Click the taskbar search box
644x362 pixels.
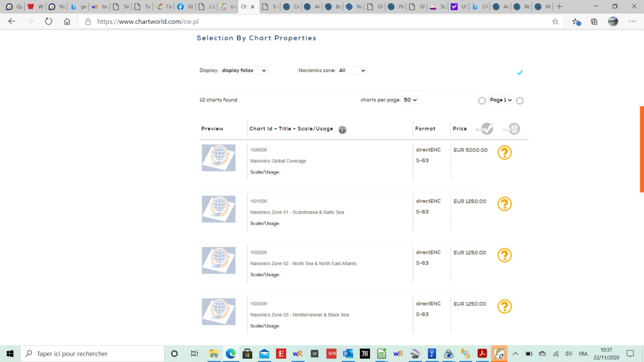coord(92,353)
